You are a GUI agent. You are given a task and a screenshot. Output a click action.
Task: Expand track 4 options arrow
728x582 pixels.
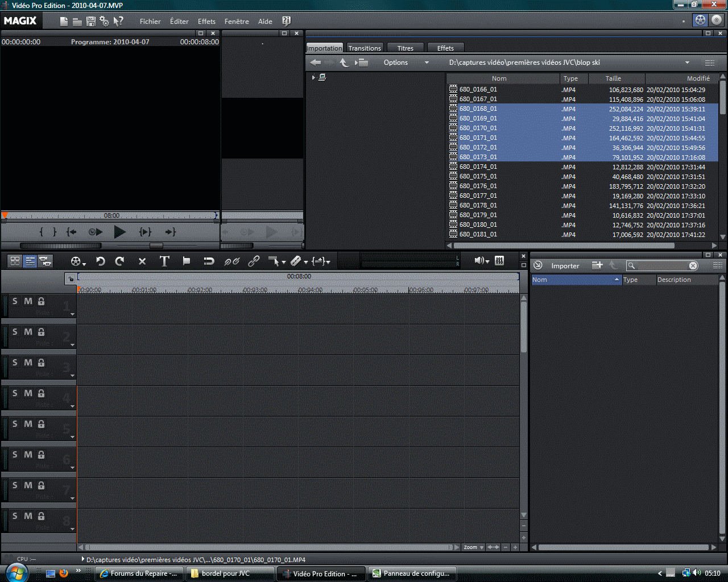(x=72, y=406)
